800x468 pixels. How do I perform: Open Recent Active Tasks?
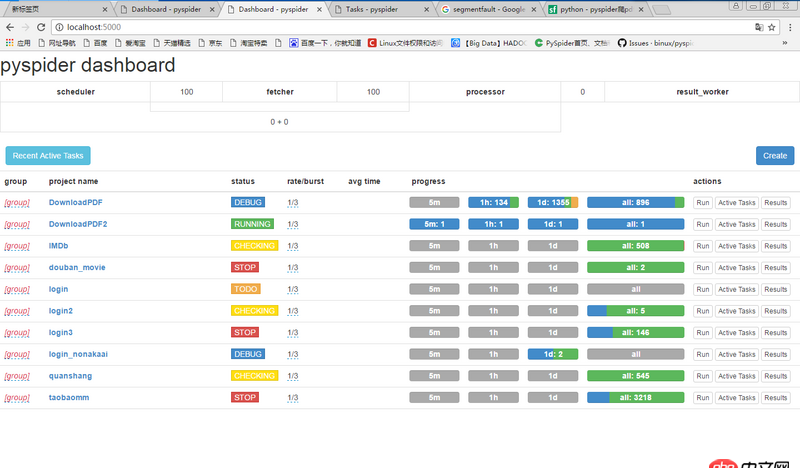coord(48,156)
